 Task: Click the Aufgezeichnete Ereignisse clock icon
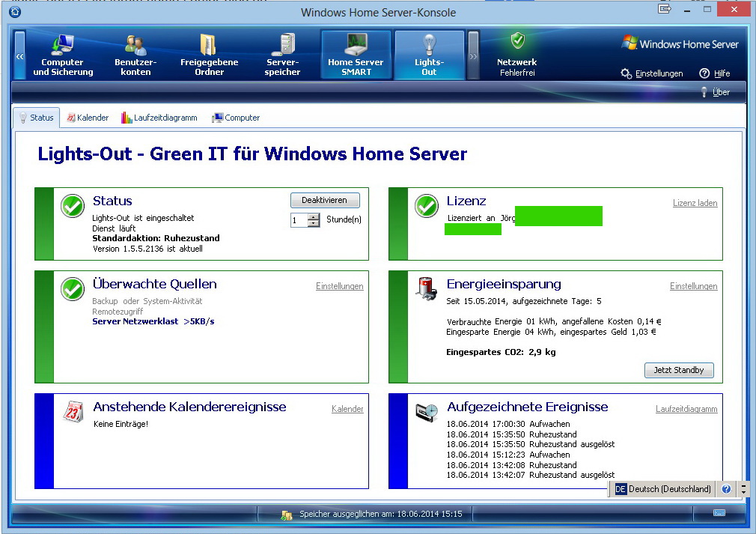(427, 413)
